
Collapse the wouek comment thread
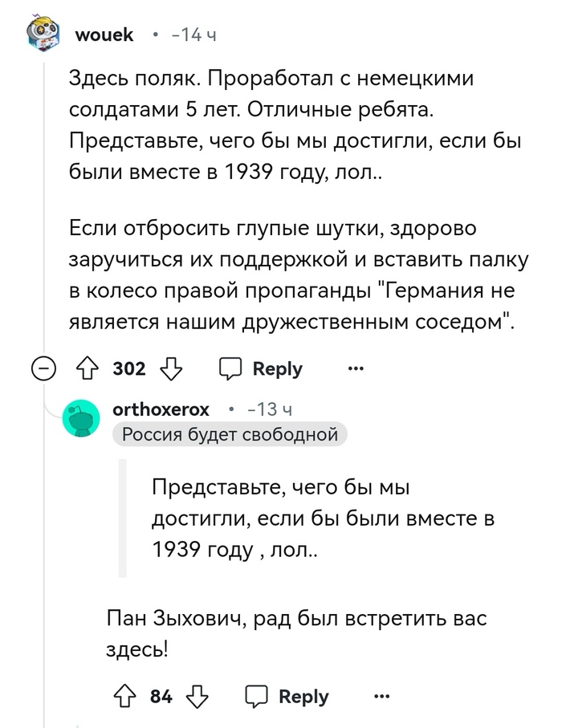point(42,369)
